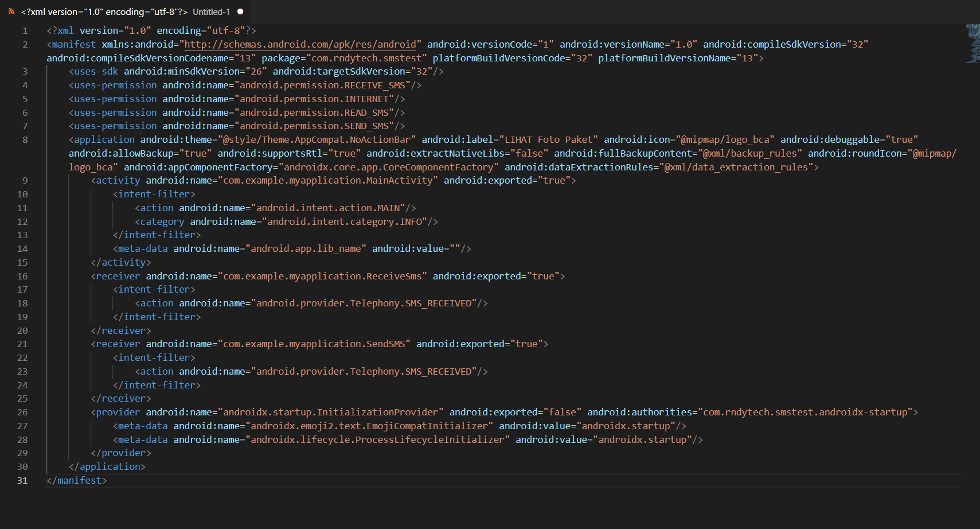Click the ProcessLifecycleInitializer meta-data name
The width and height of the screenshot is (980, 529).
coord(378,439)
